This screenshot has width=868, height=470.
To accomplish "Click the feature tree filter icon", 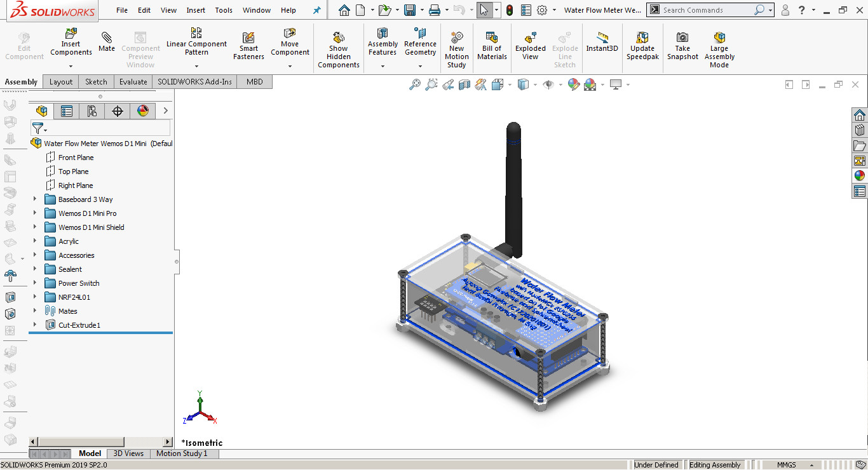I will pos(39,129).
